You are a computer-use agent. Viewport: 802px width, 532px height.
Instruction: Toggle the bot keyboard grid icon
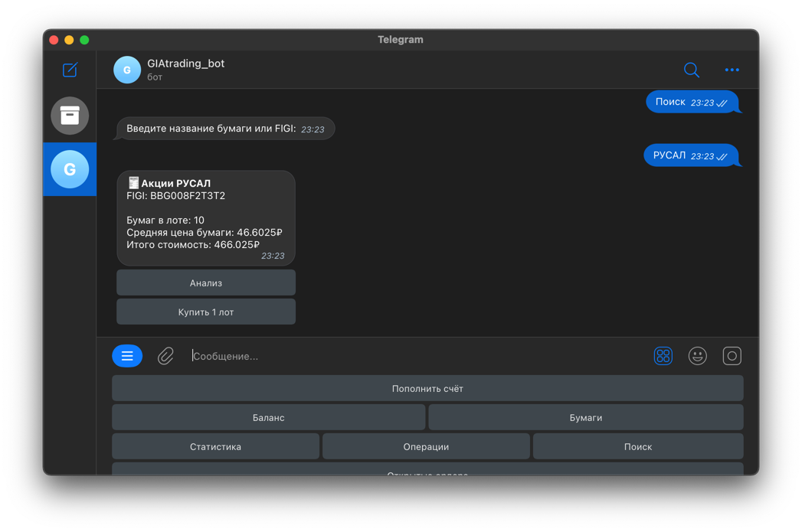click(663, 356)
